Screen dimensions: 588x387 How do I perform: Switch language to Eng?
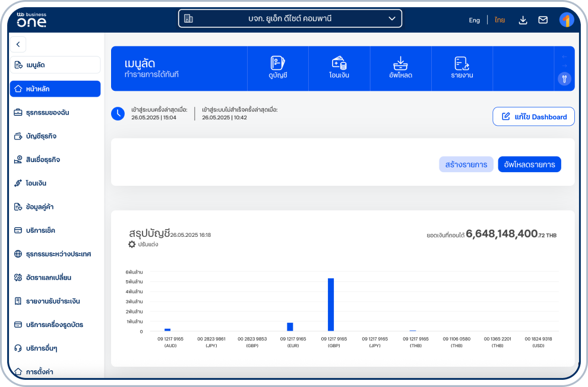(x=474, y=20)
